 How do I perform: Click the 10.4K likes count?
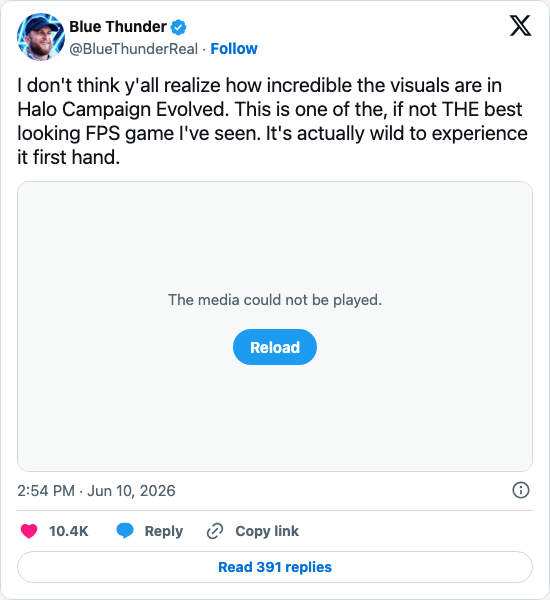pyautogui.click(x=69, y=531)
